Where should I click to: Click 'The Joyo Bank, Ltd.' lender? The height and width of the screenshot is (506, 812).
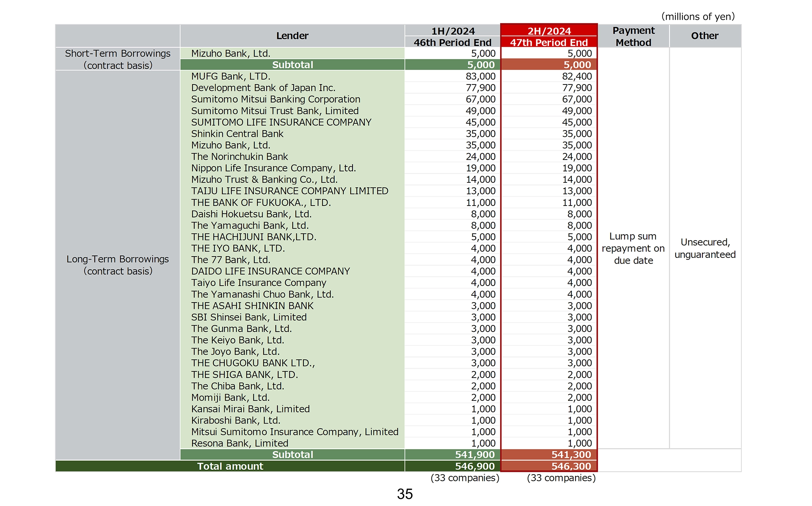pos(235,352)
